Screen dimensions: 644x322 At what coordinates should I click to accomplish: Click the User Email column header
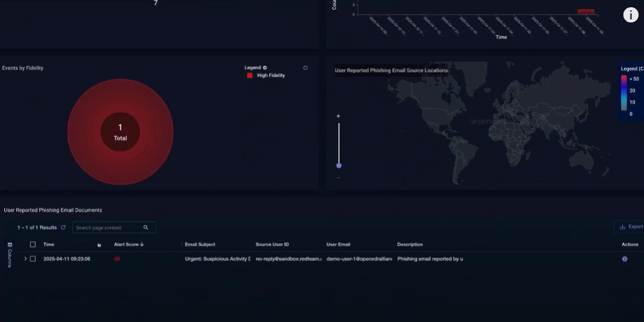pyautogui.click(x=339, y=244)
